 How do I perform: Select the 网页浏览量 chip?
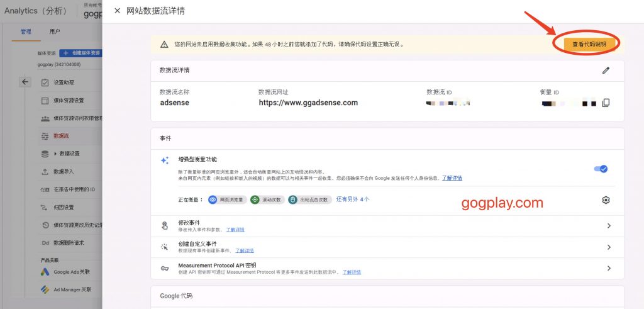[x=227, y=199]
